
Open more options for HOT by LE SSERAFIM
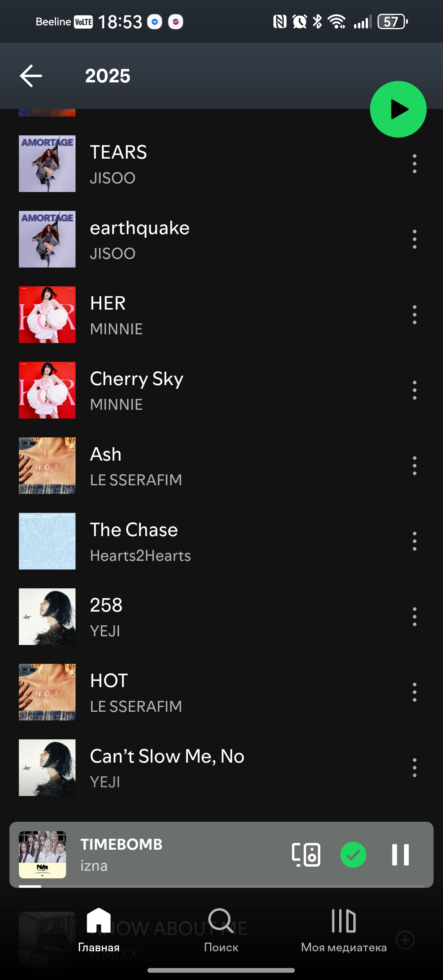coord(414,692)
